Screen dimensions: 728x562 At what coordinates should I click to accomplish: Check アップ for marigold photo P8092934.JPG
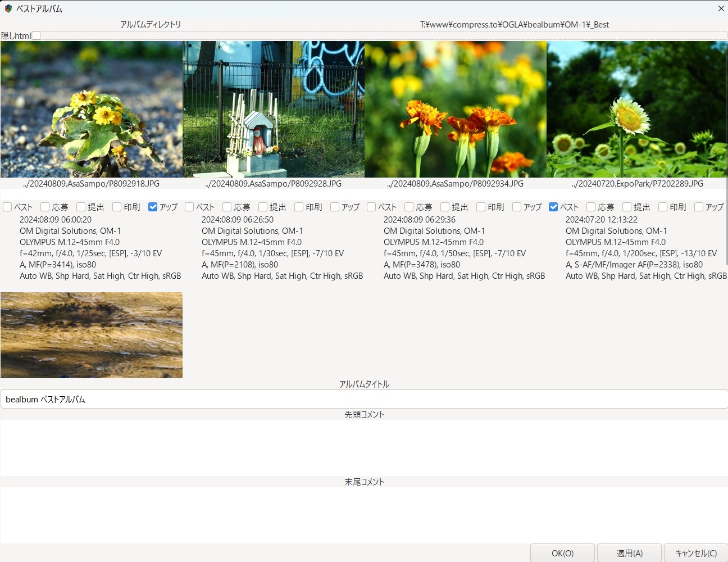[x=517, y=207]
